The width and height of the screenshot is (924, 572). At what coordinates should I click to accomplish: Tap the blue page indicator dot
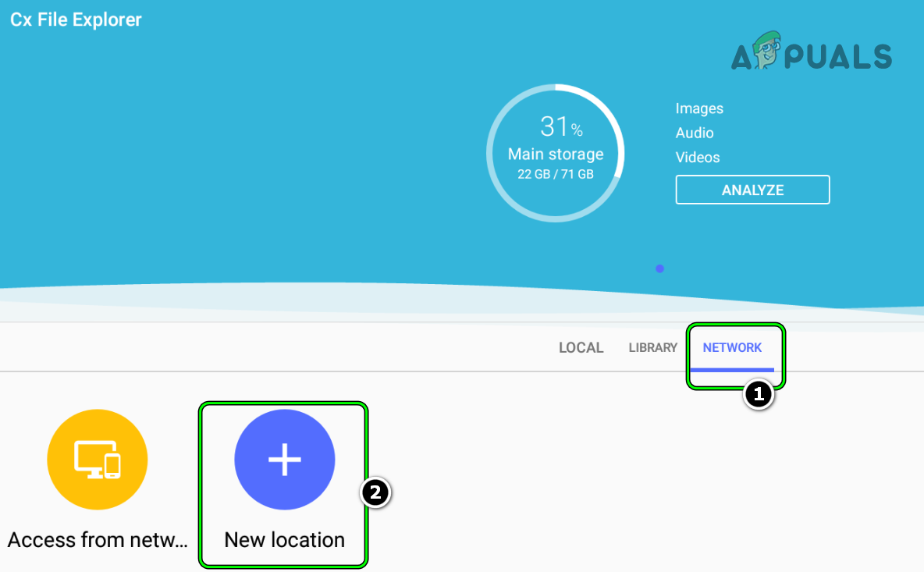coord(660,268)
